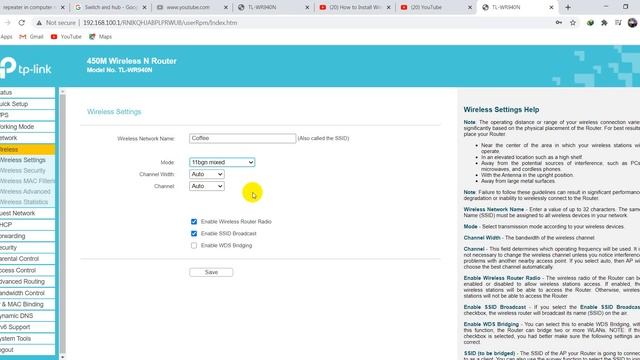Click the saved password key icon

[x=559, y=23]
